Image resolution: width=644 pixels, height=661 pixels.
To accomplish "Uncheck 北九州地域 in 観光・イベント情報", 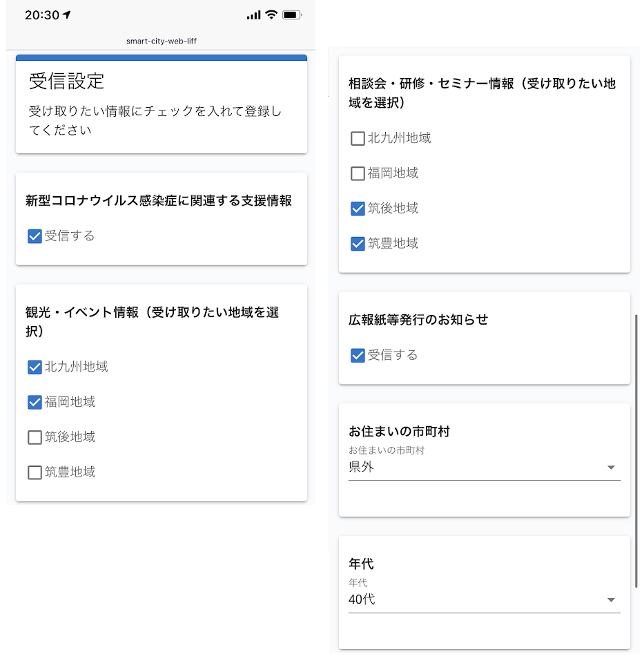I will coord(35,367).
